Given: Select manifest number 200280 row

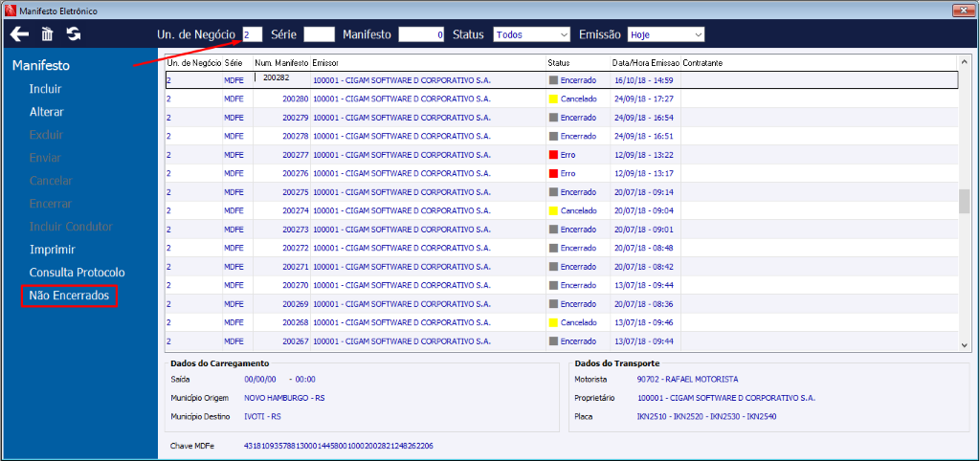Looking at the screenshot, I should (561, 99).
